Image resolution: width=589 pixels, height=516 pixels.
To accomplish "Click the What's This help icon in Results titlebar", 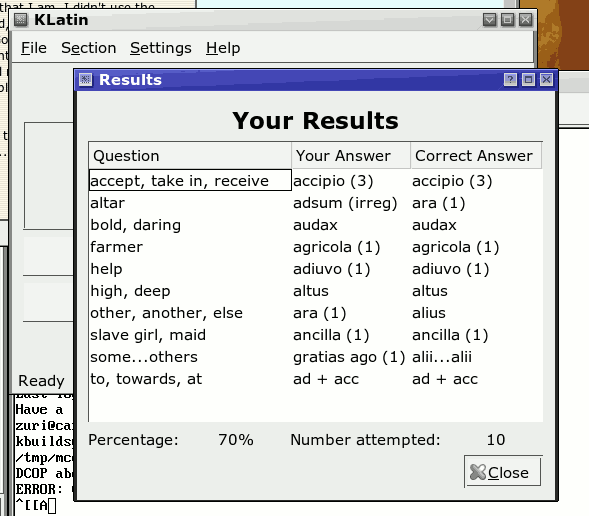I will tap(510, 80).
